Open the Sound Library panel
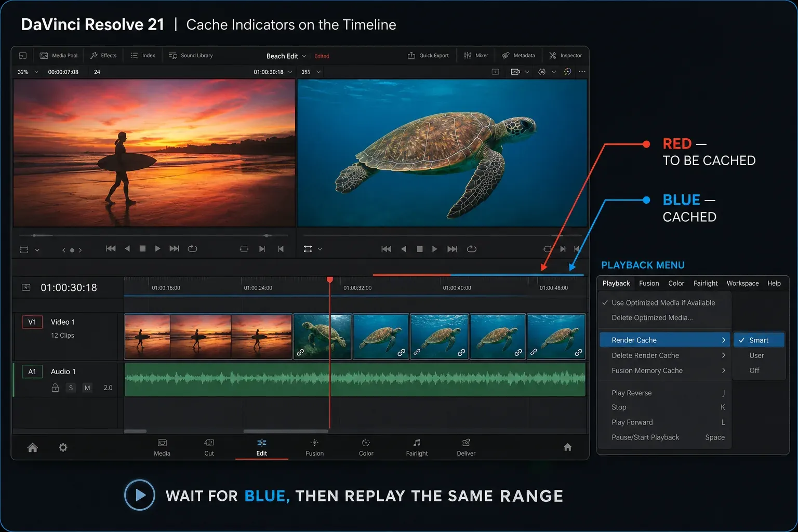 coord(191,56)
